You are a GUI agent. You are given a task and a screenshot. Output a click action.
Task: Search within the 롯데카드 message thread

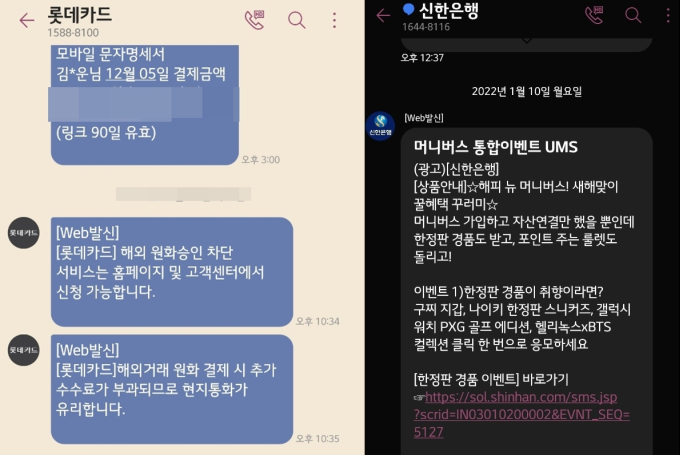pyautogui.click(x=297, y=20)
